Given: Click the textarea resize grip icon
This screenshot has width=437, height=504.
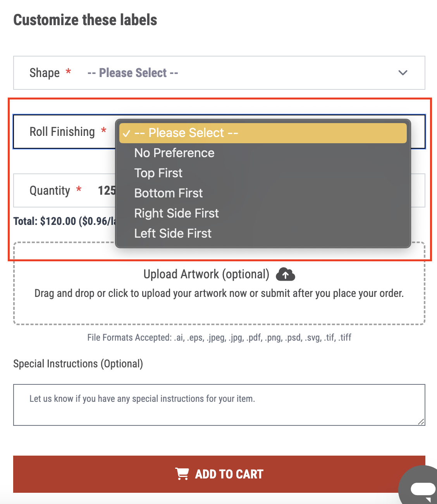Looking at the screenshot, I should coord(421,422).
